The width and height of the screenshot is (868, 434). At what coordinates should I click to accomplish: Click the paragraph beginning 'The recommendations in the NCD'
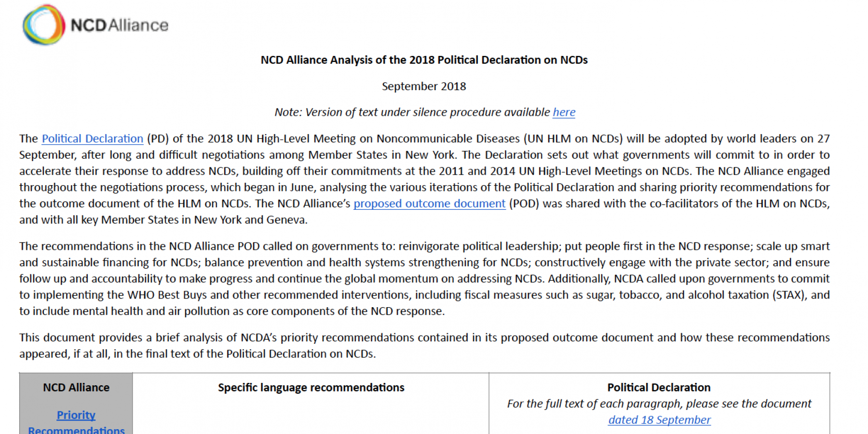click(424, 279)
